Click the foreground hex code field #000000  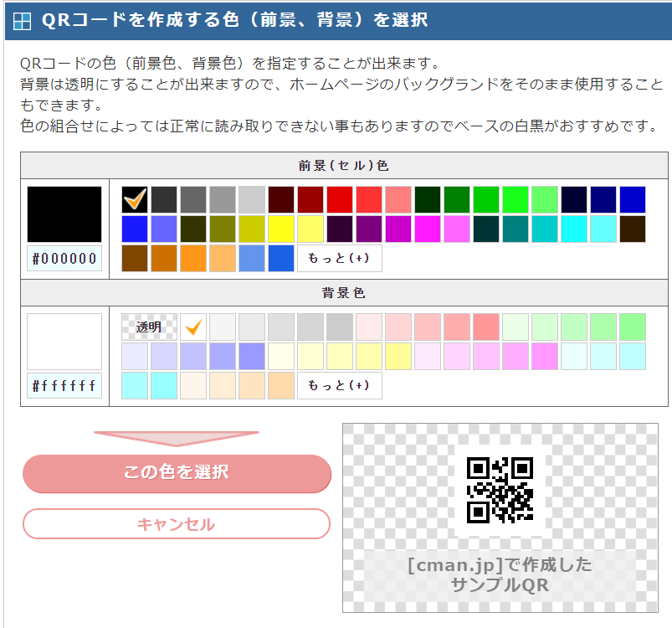click(x=64, y=259)
